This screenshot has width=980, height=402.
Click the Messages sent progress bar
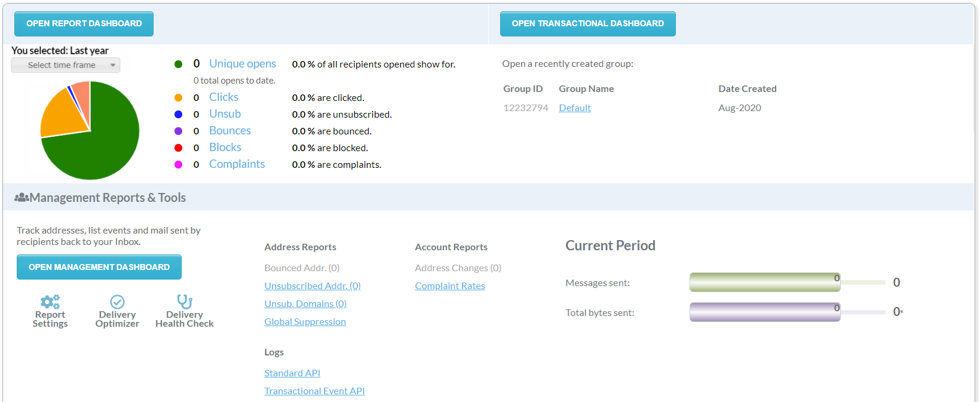point(765,283)
